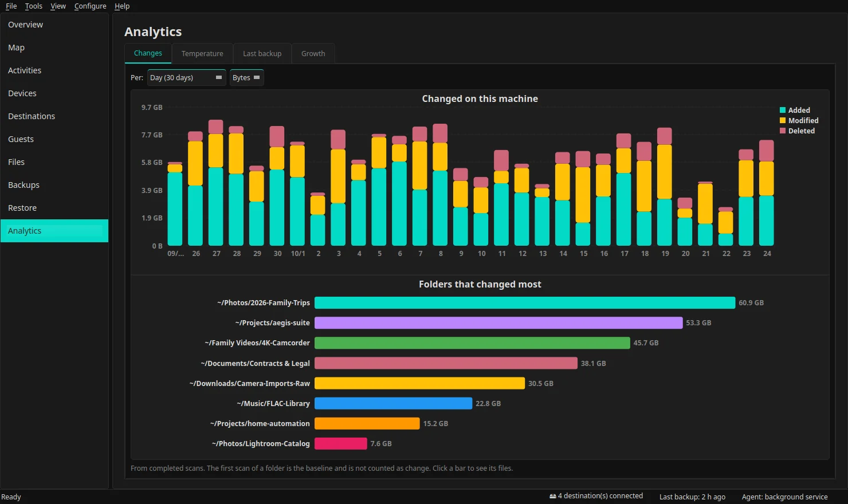Click the chart bar for day 27
848x504 pixels.
216,183
